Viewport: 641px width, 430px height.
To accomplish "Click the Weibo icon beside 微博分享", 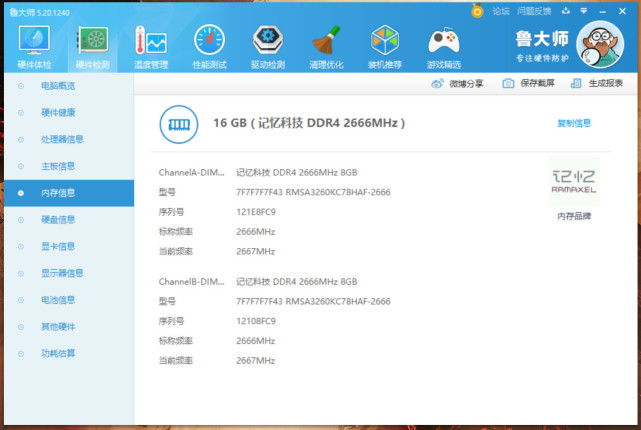I will [437, 84].
